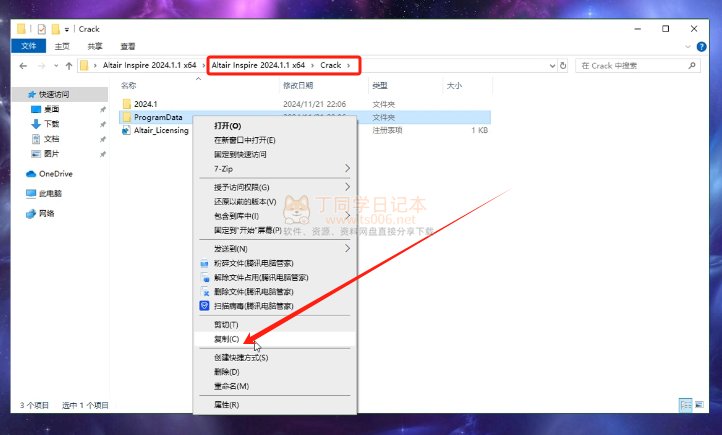
Task: Switch to large icons view
Action: tap(699, 405)
